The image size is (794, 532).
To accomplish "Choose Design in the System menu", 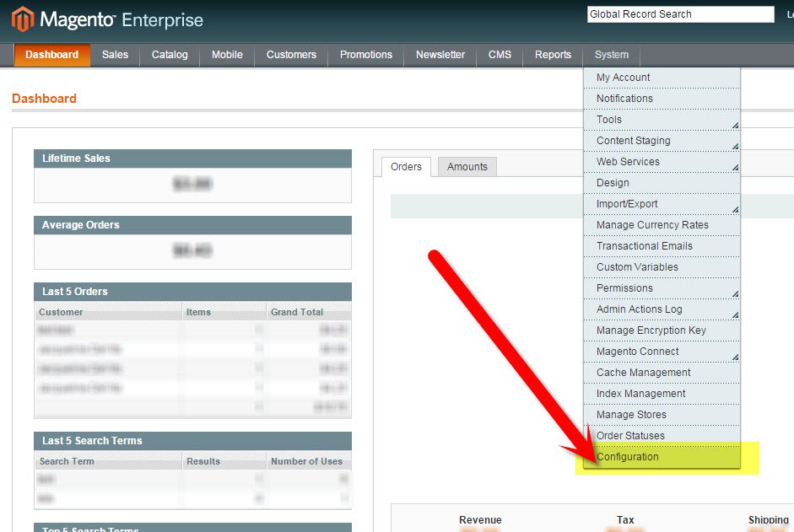I will tap(662, 183).
